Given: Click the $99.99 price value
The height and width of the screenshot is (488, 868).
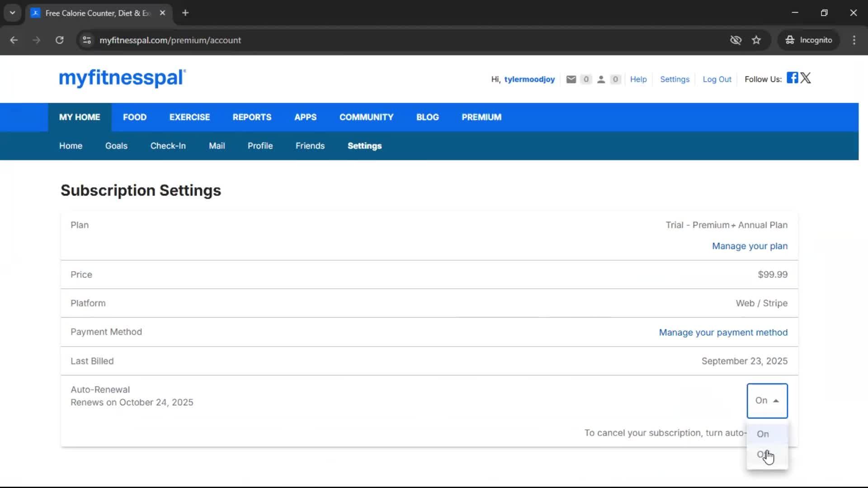Looking at the screenshot, I should pos(773,275).
